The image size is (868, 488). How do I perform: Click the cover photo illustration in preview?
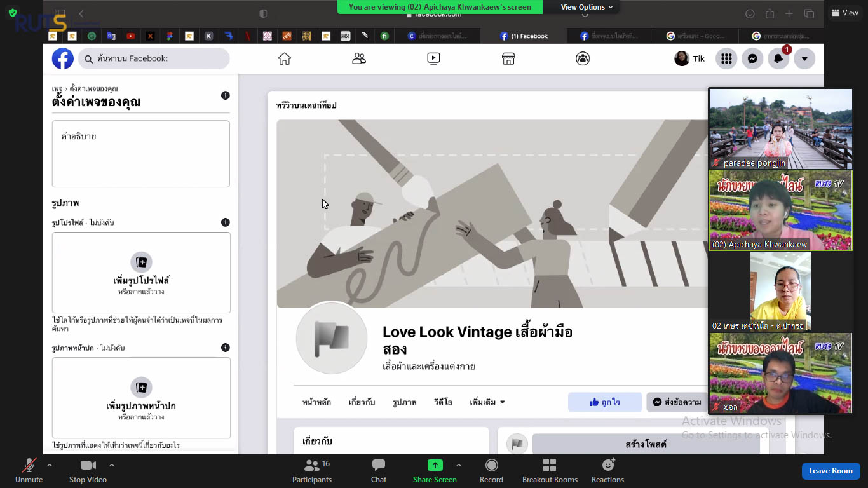coord(492,214)
